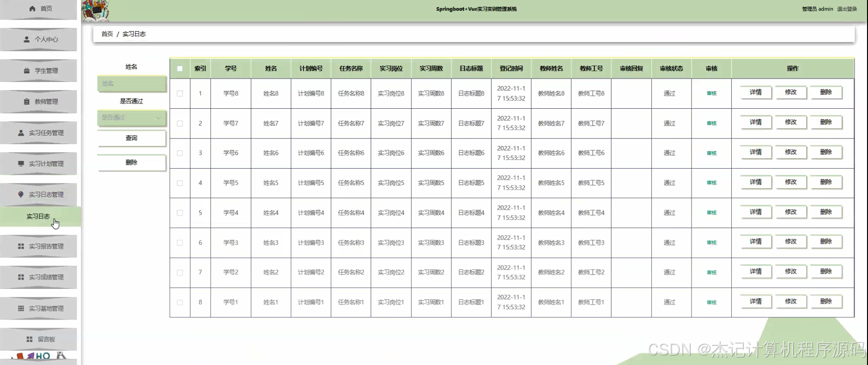Select the 实习日志 submenu item
Viewport: 868px width, 365px height.
coord(40,217)
